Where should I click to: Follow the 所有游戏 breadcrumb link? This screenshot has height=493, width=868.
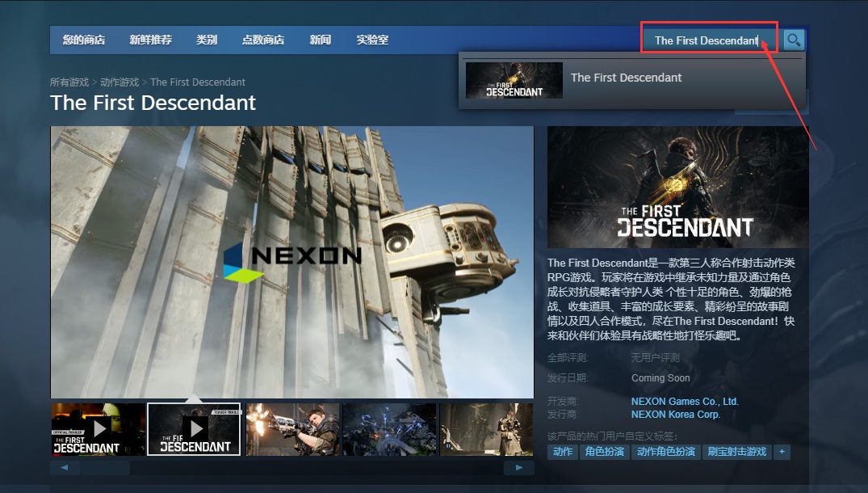tap(69, 82)
